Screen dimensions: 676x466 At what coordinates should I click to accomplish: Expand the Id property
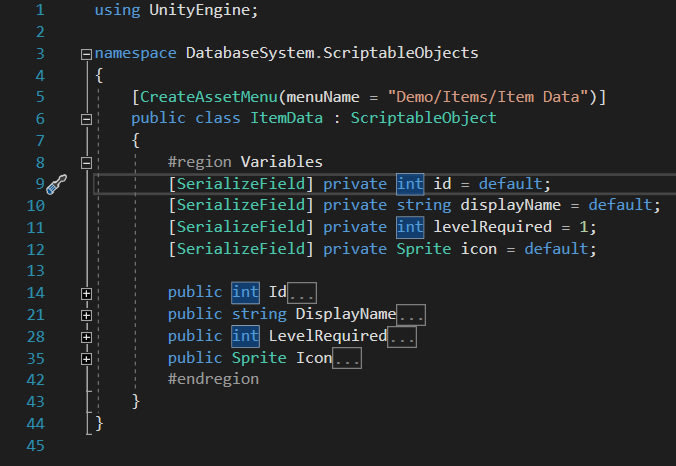click(x=86, y=293)
